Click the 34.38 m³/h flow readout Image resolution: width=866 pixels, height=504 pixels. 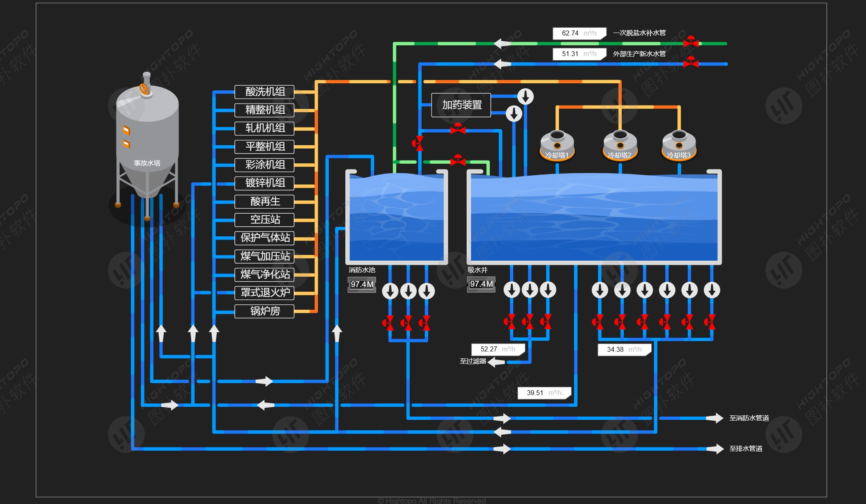click(x=624, y=350)
